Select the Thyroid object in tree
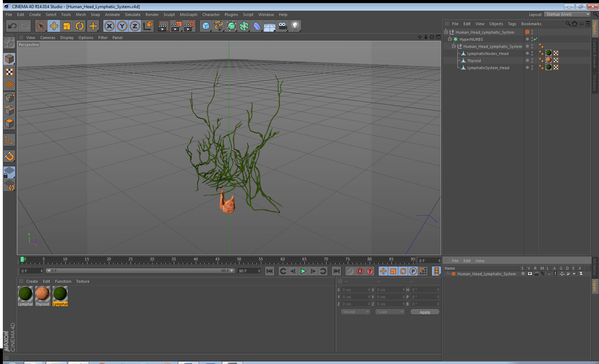The width and height of the screenshot is (599, 364). (x=474, y=61)
